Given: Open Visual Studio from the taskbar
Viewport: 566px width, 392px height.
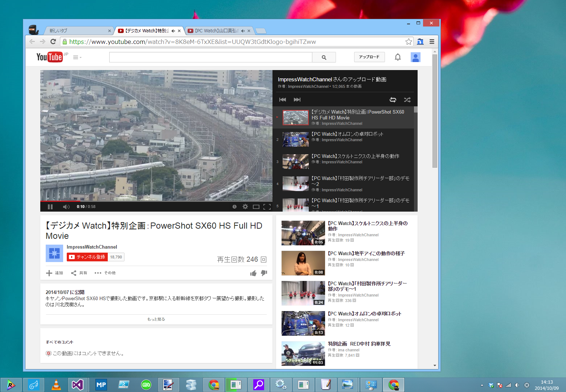Looking at the screenshot, I should (78, 385).
